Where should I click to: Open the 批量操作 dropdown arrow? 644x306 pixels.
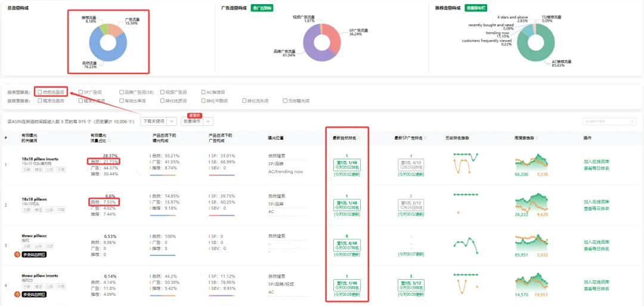209,121
